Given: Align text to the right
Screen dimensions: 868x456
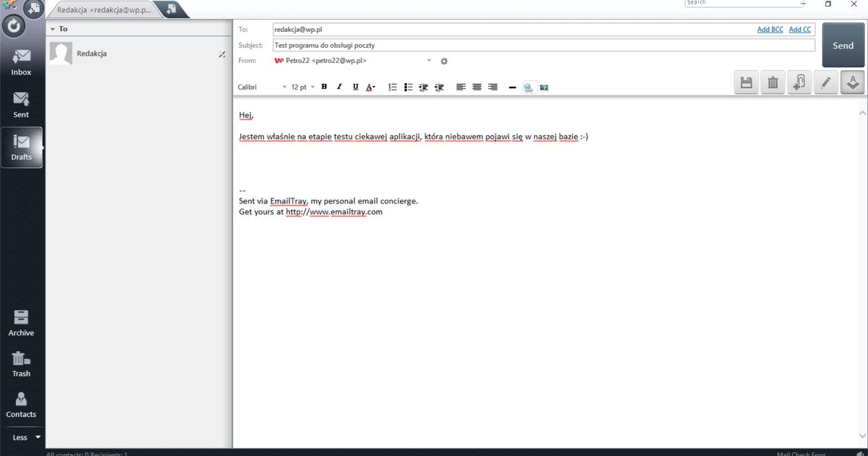Looking at the screenshot, I should 493,87.
